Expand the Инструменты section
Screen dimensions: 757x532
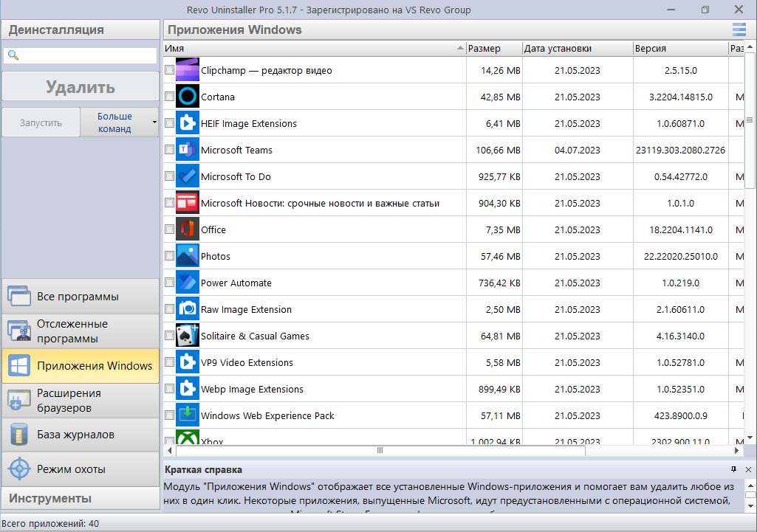(x=81, y=498)
